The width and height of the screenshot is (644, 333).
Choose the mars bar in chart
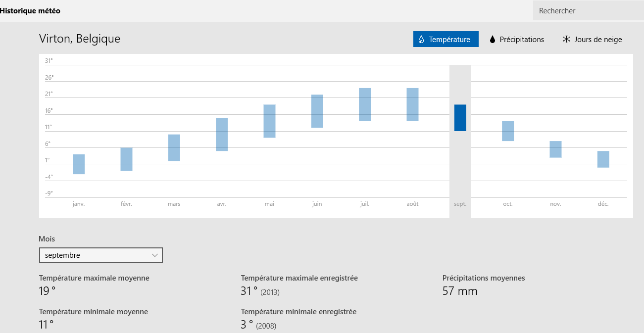174,147
